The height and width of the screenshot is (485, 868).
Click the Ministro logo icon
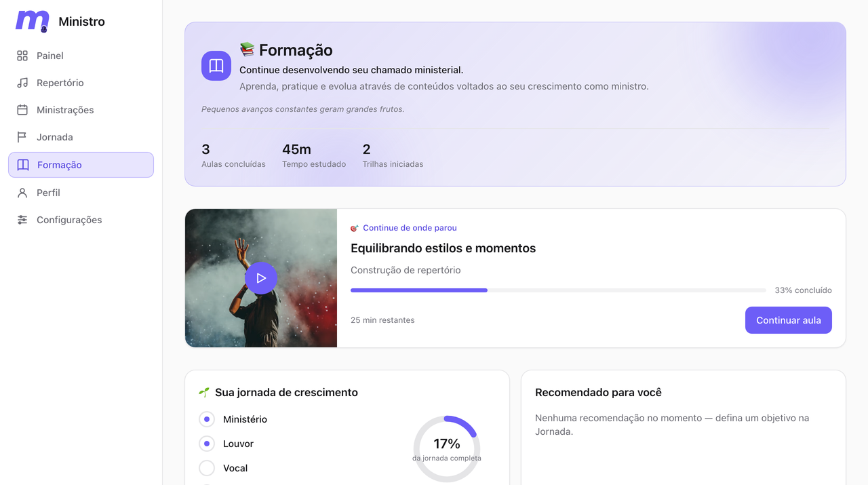[33, 21]
